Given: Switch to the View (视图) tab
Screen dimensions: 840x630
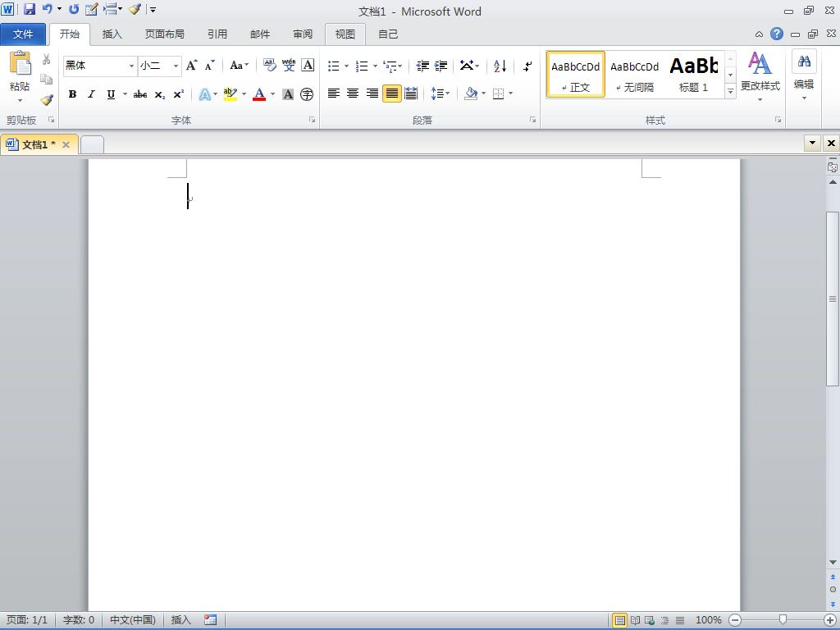Looking at the screenshot, I should point(345,34).
